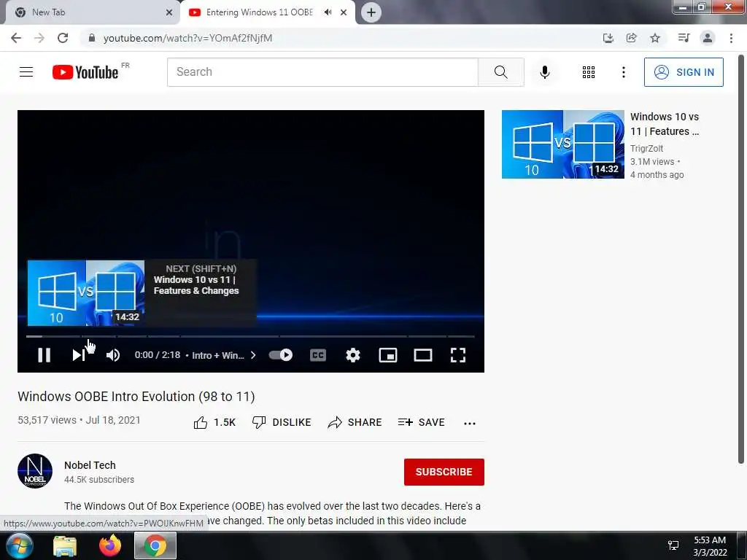Go forward in browser history
Viewport: 747px width, 560px height.
(x=39, y=38)
